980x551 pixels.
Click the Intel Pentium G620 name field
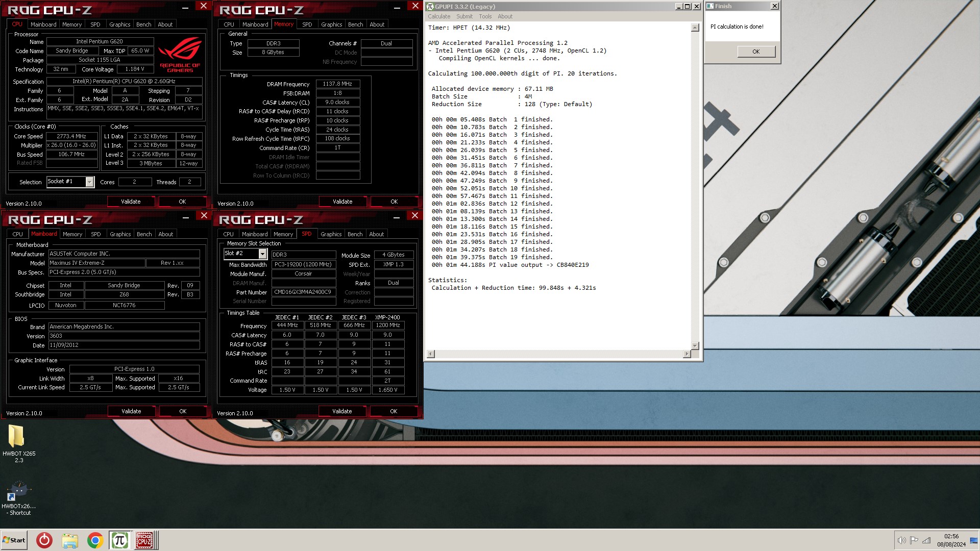click(100, 41)
